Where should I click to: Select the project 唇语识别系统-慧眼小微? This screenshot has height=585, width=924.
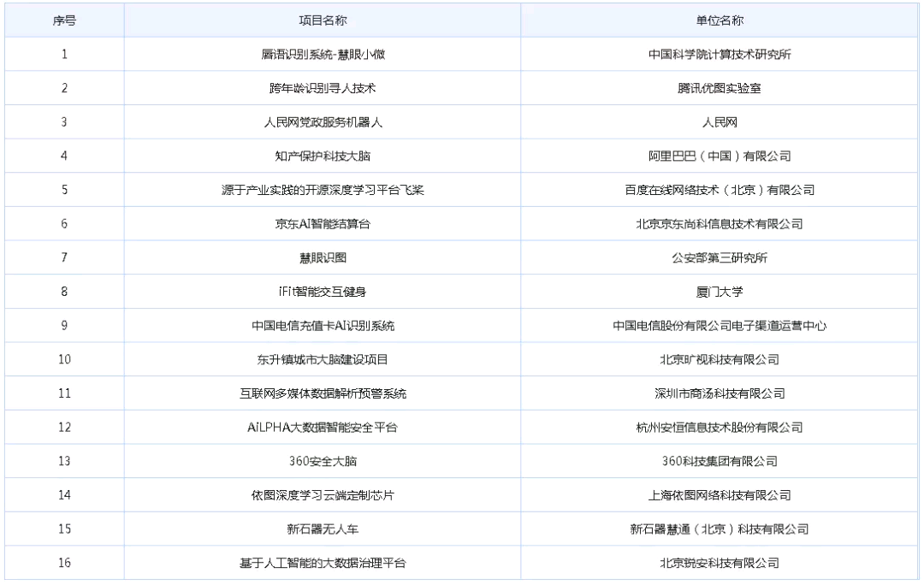(323, 54)
